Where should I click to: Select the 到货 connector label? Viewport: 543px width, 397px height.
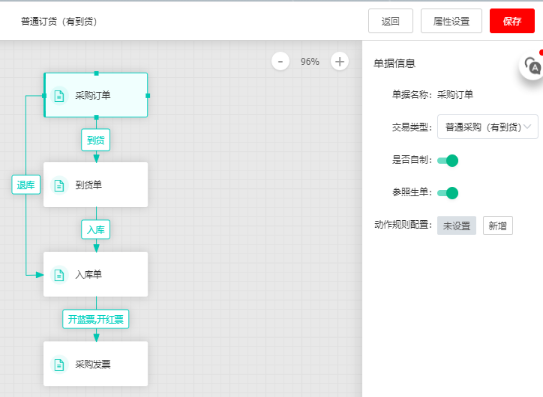click(x=96, y=140)
